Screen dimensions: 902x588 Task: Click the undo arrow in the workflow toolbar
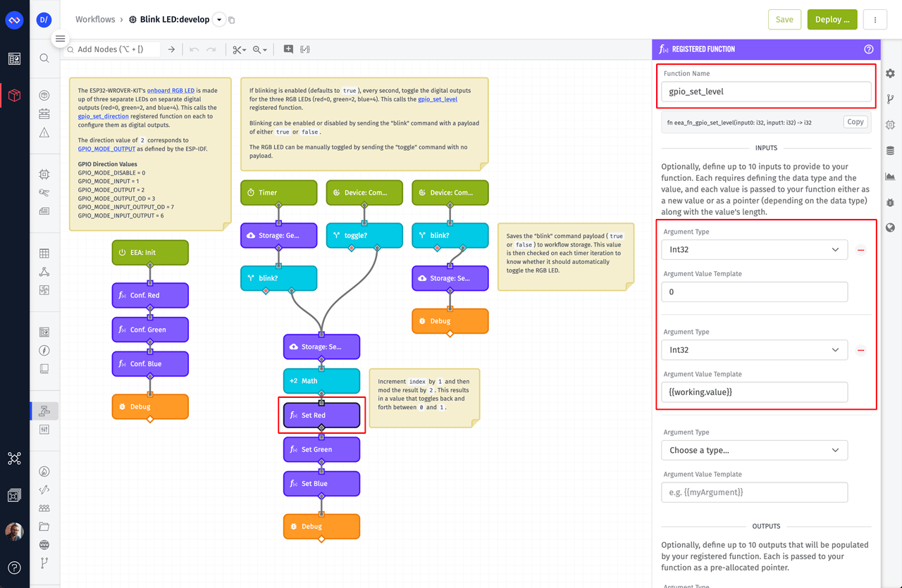click(194, 49)
